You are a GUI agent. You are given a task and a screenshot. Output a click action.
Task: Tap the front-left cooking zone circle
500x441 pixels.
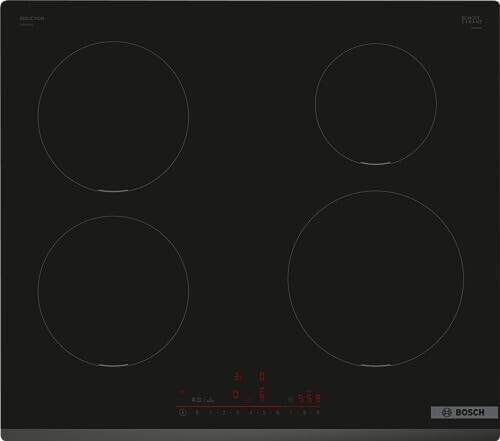(x=113, y=291)
